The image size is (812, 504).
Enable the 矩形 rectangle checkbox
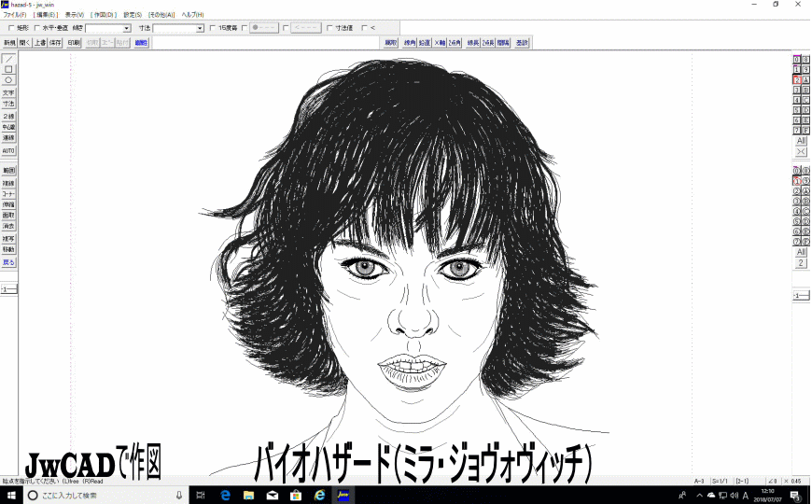pos(11,28)
